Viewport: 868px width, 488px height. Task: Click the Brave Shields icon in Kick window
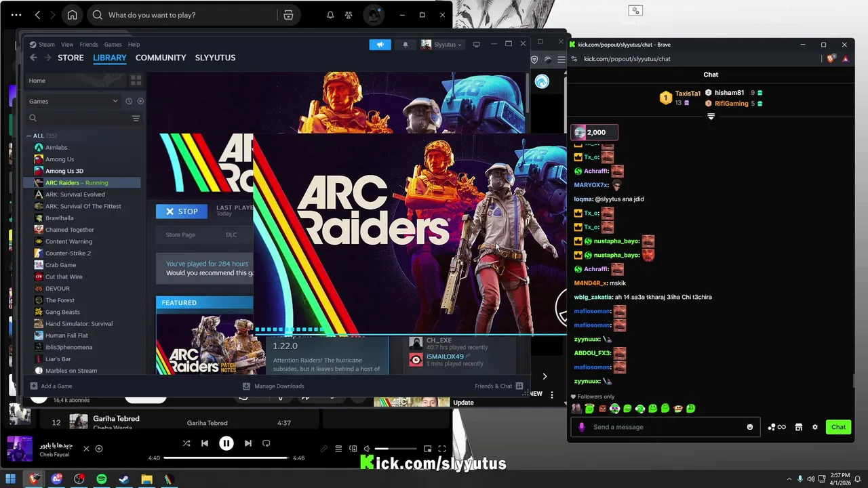831,59
